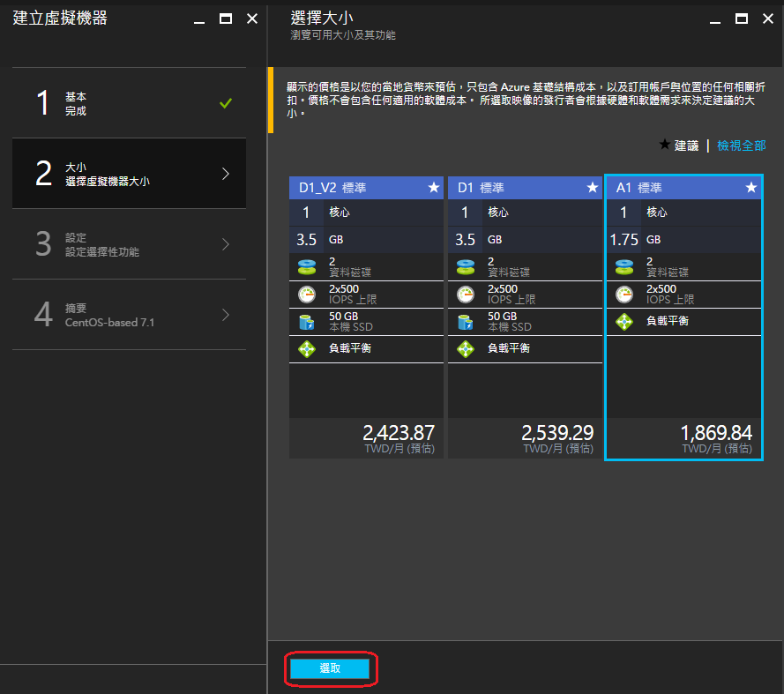The height and width of the screenshot is (694, 784).
Task: Click 3.5 GB memory in D1 card
Action: click(525, 240)
